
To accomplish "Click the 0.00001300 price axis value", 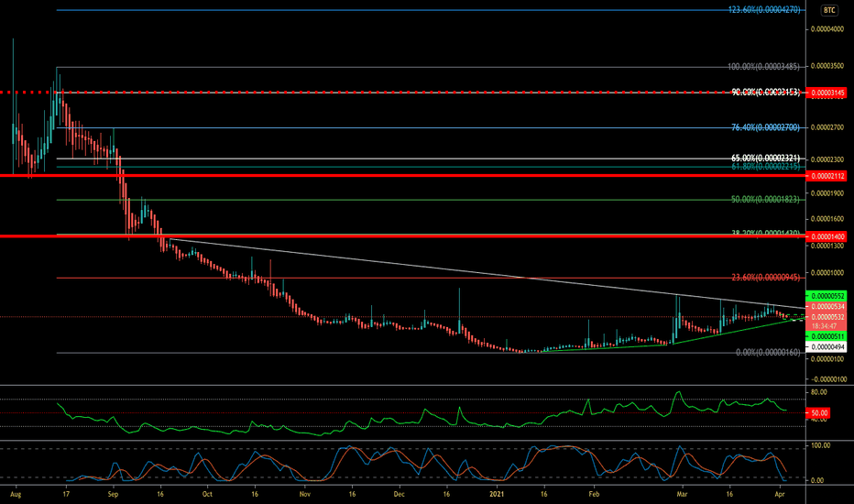I will (x=827, y=246).
